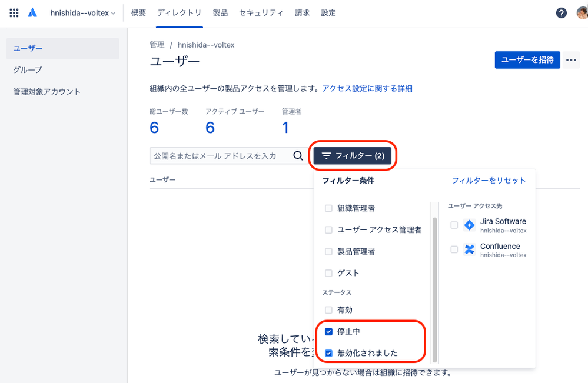Viewport: 588px width, 383px height.
Task: Click the Confluence product icon
Action: click(469, 249)
